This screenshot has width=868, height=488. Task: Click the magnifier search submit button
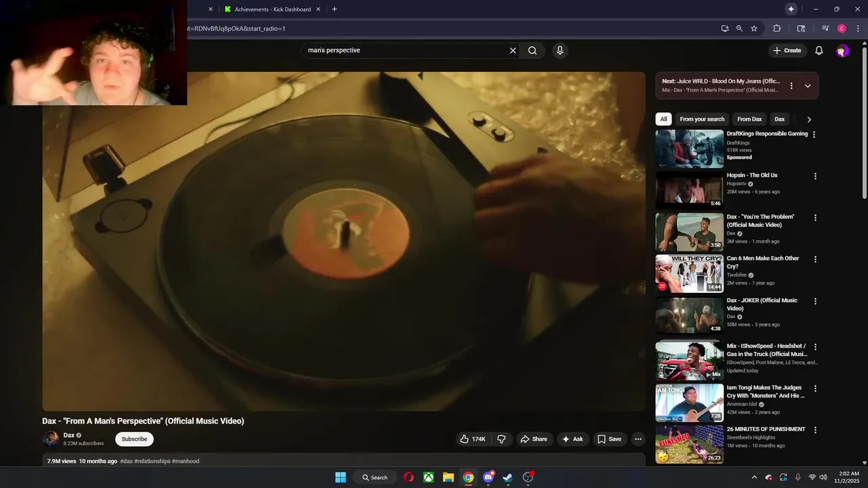[532, 50]
